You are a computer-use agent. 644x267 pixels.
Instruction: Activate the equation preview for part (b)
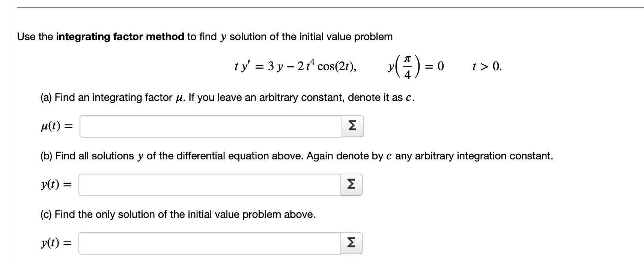coord(351,184)
